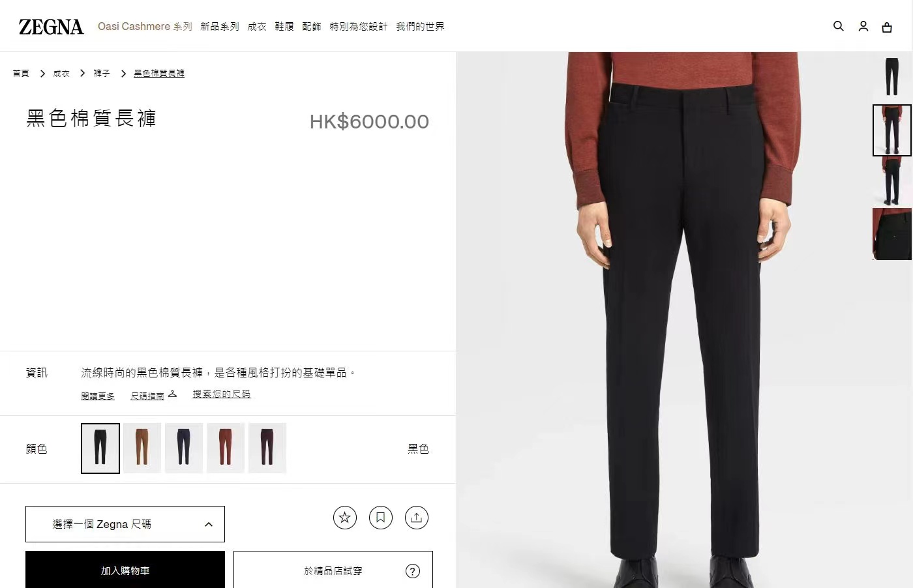Select the first product thumbnail image

[891, 77]
